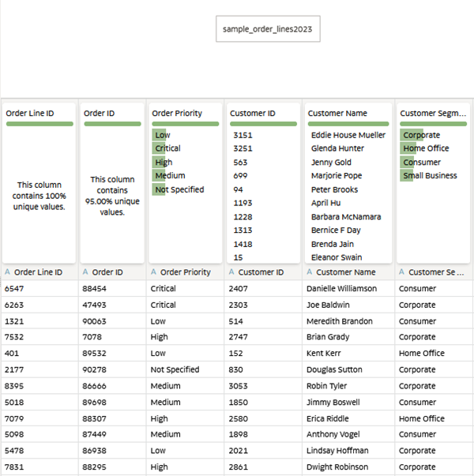Click the Order Line ID cell 6547
The width and height of the screenshot is (474, 476).
[39, 288]
